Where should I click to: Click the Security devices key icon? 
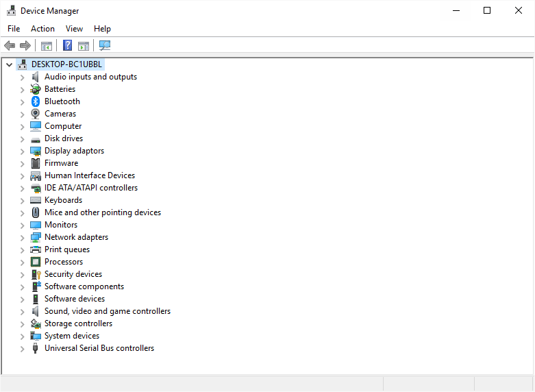(x=36, y=274)
